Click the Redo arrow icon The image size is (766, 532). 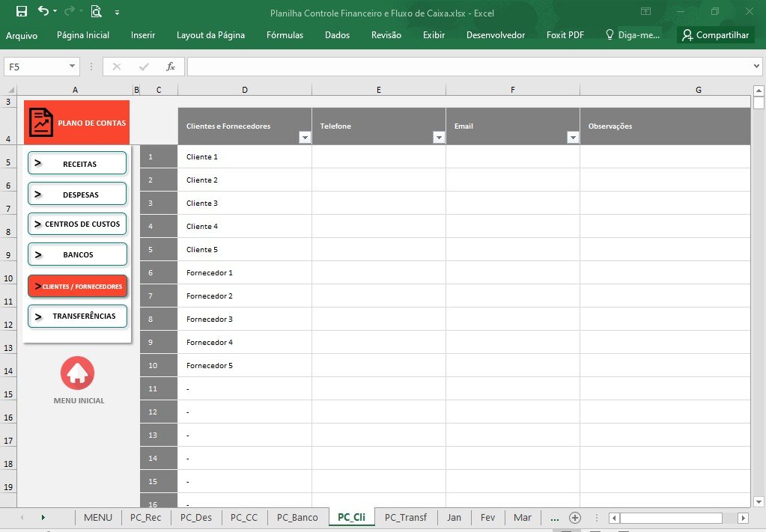pyautogui.click(x=70, y=10)
